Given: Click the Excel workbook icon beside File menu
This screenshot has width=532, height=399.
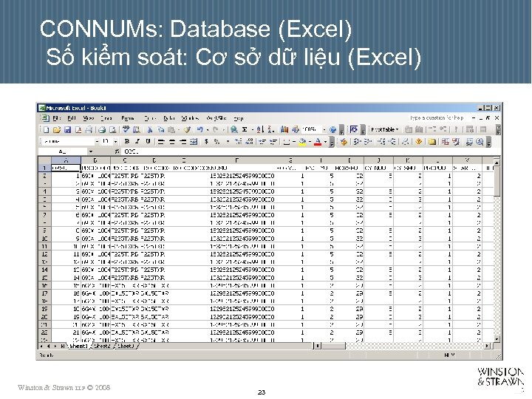Looking at the screenshot, I should coord(45,118).
